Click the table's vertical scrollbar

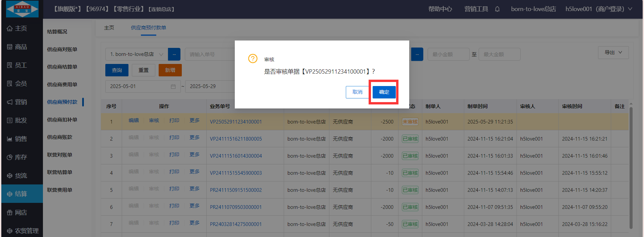(x=631, y=167)
